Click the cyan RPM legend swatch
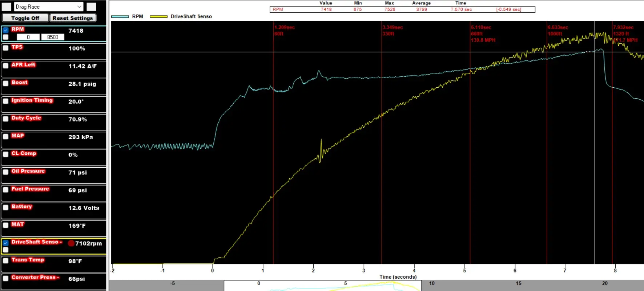The width and height of the screenshot is (644, 291). coord(120,16)
